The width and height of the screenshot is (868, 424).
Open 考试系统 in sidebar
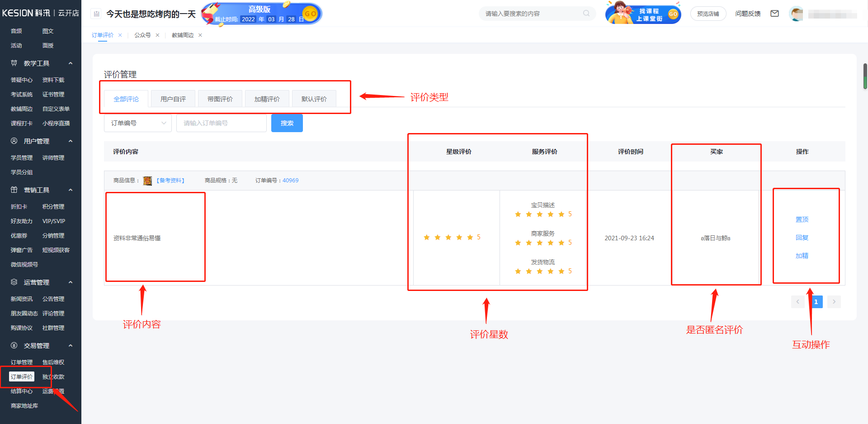(22, 95)
